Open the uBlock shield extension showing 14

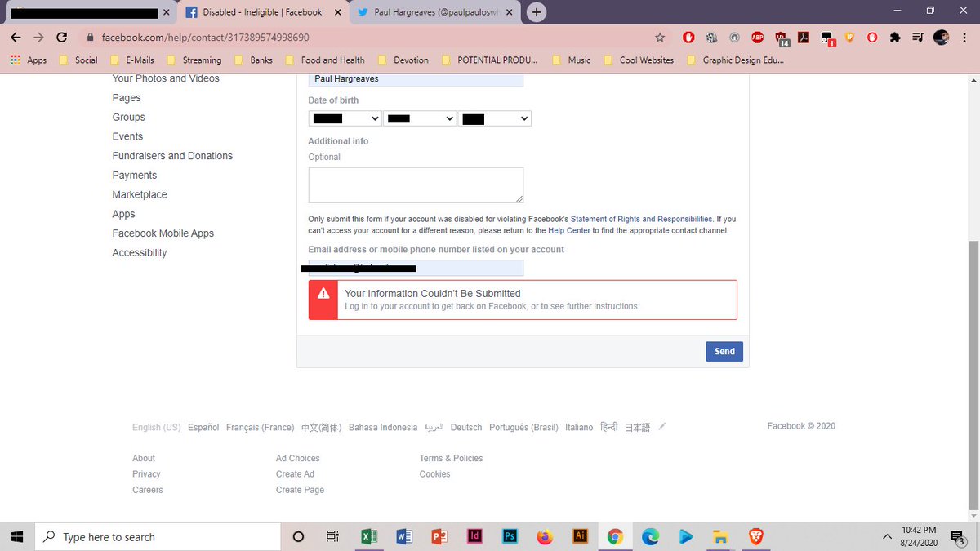pyautogui.click(x=782, y=38)
